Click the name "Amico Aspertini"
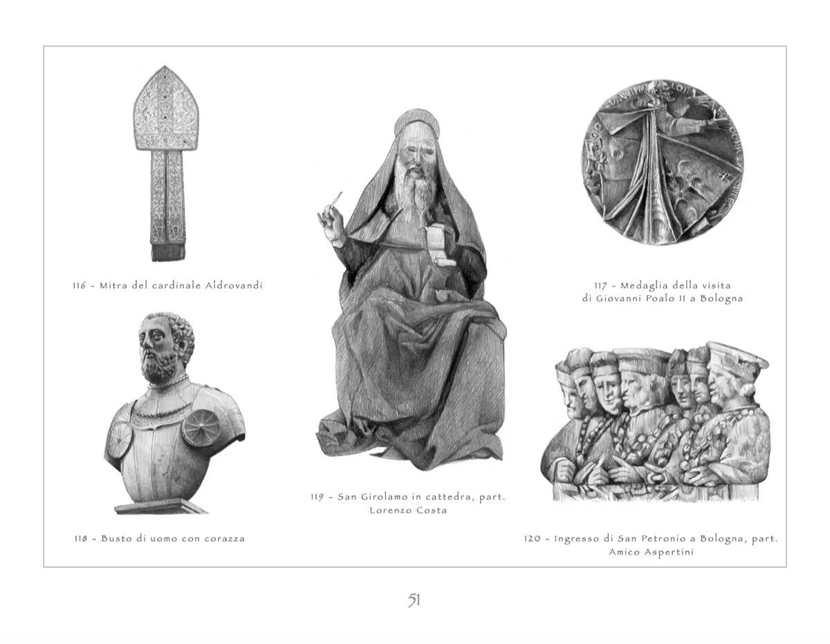 tap(650, 552)
